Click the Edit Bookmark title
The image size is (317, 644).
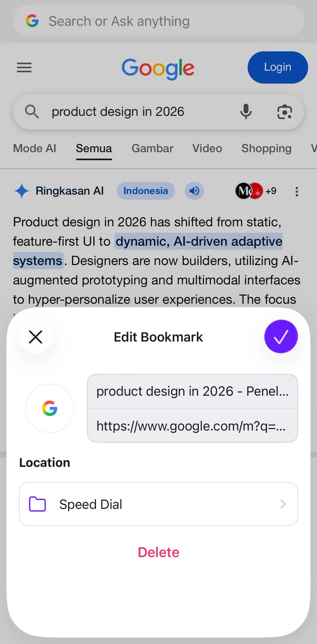[158, 337]
